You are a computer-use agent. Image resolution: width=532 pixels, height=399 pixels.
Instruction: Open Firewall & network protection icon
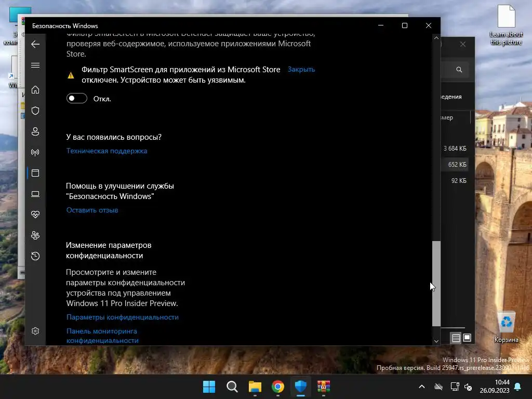35,152
